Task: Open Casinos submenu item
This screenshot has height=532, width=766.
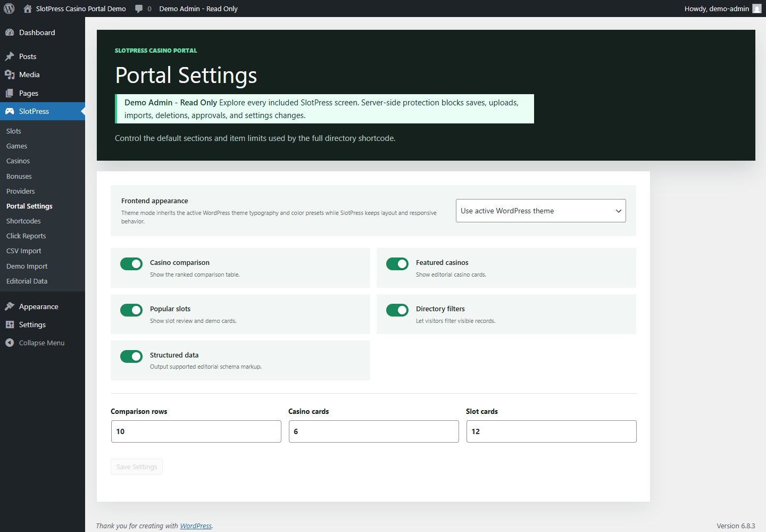Action: point(18,161)
